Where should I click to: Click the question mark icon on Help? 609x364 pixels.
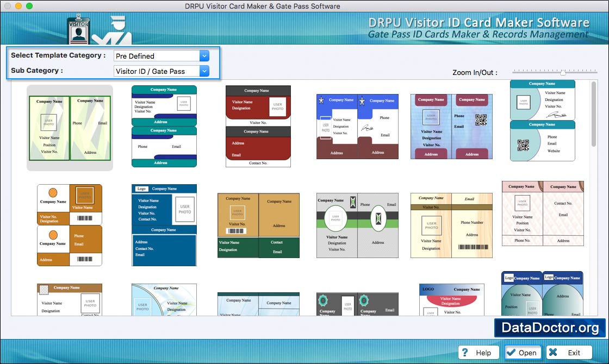tap(465, 353)
